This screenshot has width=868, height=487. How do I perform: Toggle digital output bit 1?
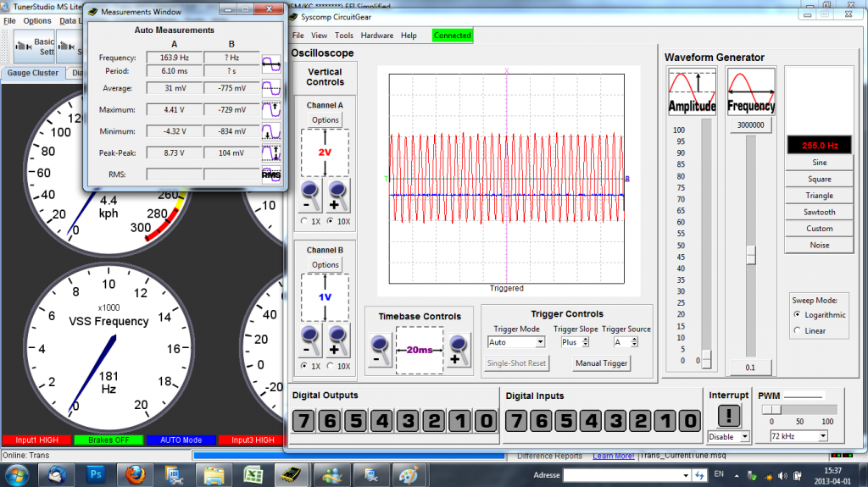460,421
